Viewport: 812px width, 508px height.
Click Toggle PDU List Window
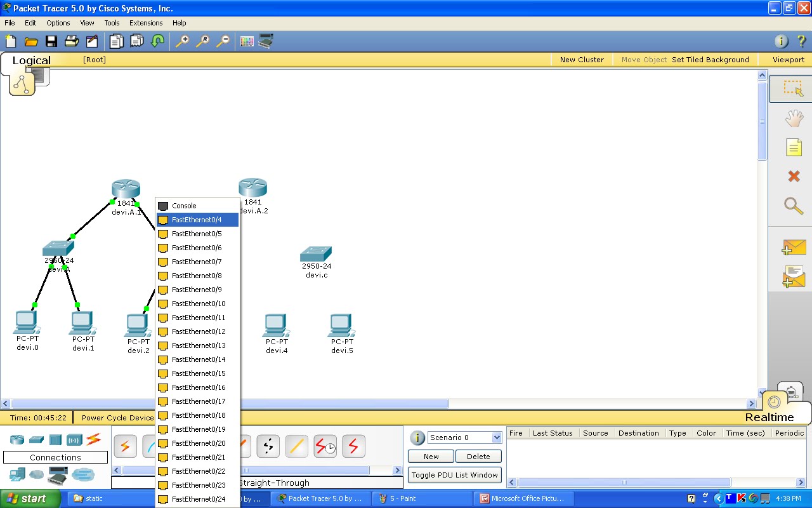click(454, 474)
